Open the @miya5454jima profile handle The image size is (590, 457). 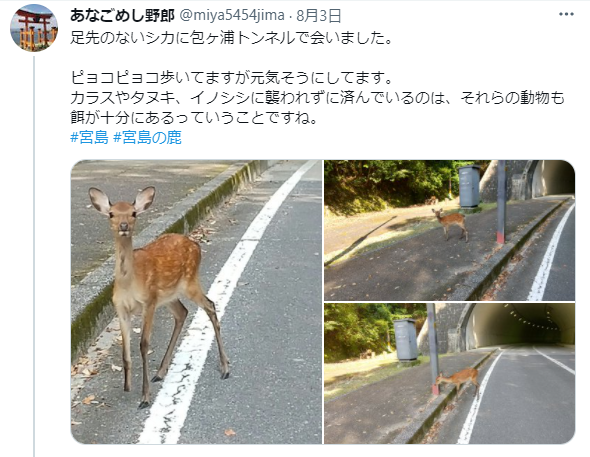(231, 15)
